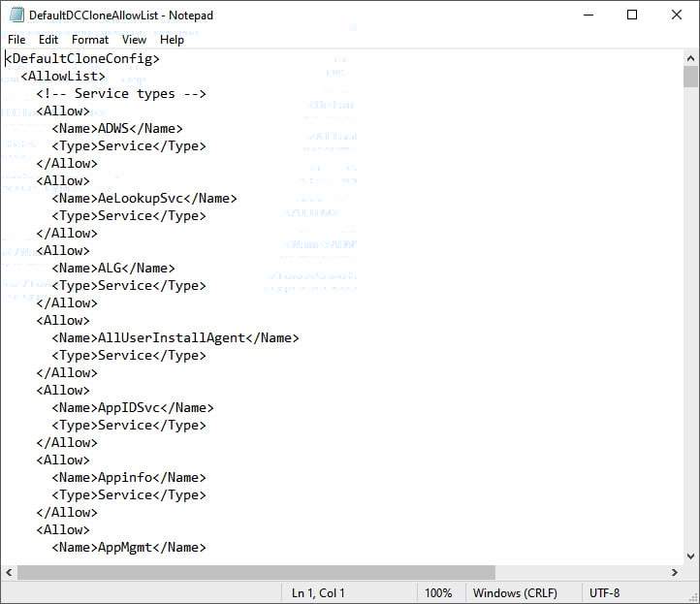Click the line with Name AppMgmt

click(x=129, y=548)
